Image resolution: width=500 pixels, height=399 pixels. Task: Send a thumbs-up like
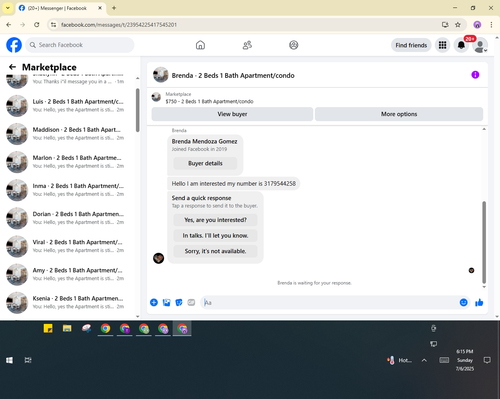point(479,302)
